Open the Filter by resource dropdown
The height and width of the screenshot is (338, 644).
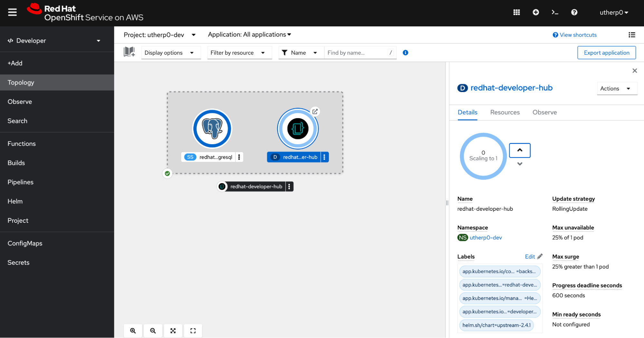(x=239, y=52)
